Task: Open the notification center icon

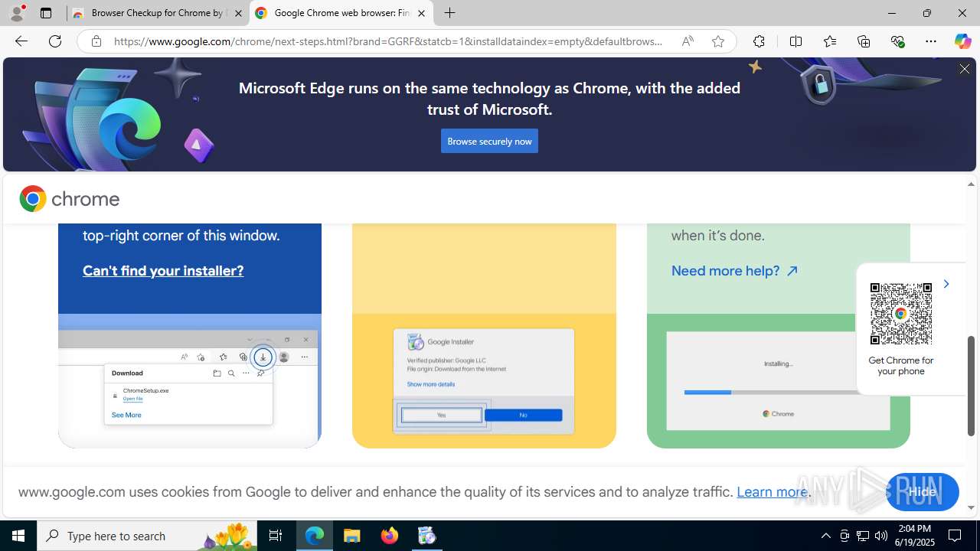Action: coord(955,536)
